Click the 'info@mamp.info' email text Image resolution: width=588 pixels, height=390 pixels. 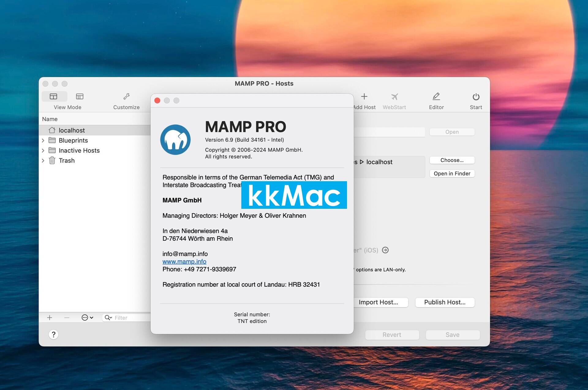tap(185, 254)
